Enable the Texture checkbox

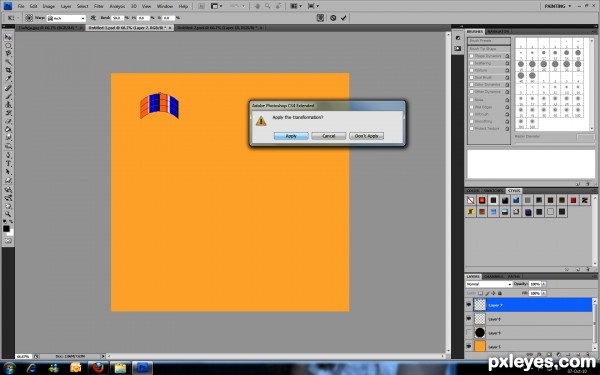(472, 70)
